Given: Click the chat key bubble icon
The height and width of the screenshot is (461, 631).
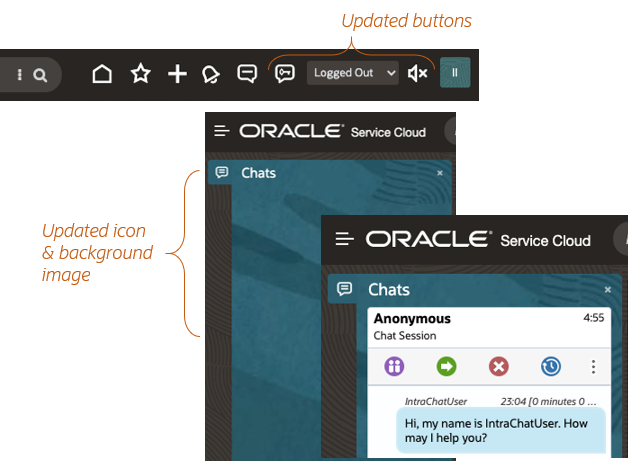Looking at the screenshot, I should (285, 74).
